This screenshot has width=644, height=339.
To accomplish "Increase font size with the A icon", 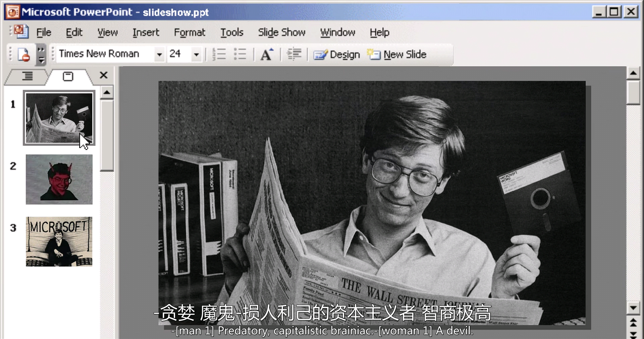I will coord(267,54).
